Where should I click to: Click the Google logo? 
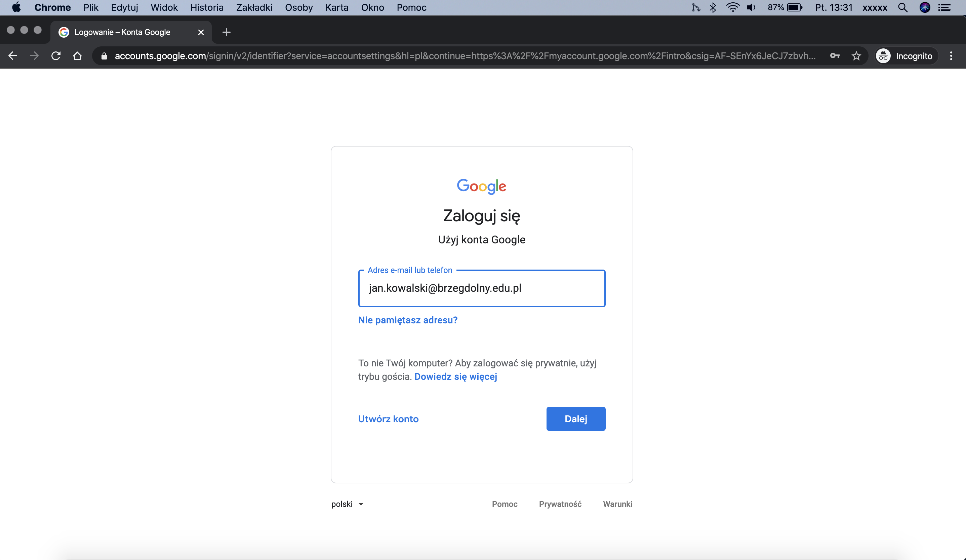coord(481,186)
